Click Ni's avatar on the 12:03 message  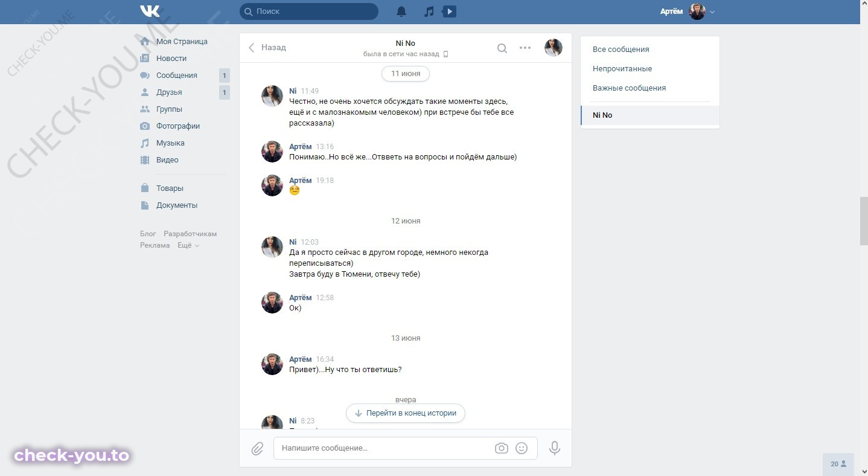(x=272, y=247)
